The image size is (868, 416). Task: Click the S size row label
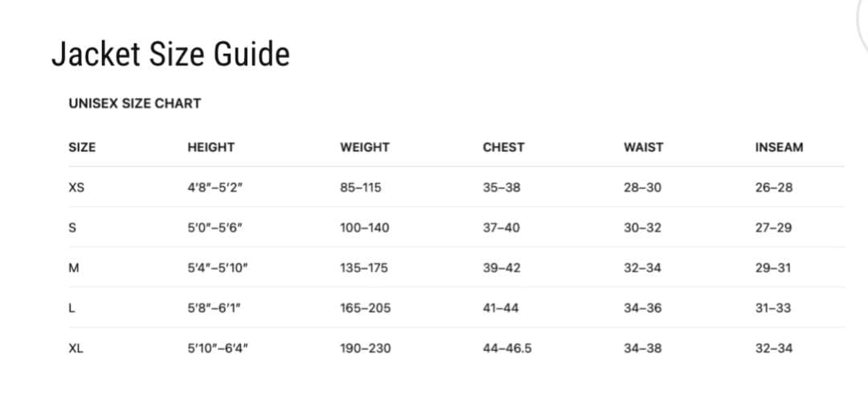click(x=73, y=228)
